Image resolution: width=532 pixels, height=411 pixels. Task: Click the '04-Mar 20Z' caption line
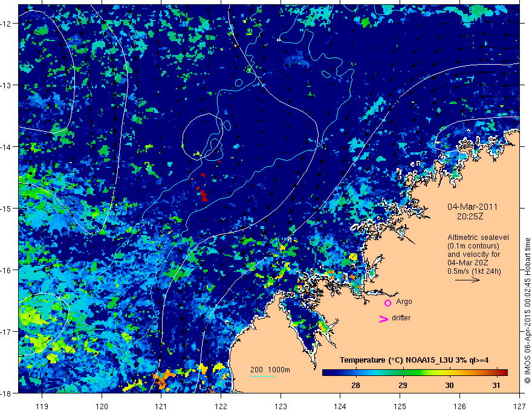click(469, 263)
